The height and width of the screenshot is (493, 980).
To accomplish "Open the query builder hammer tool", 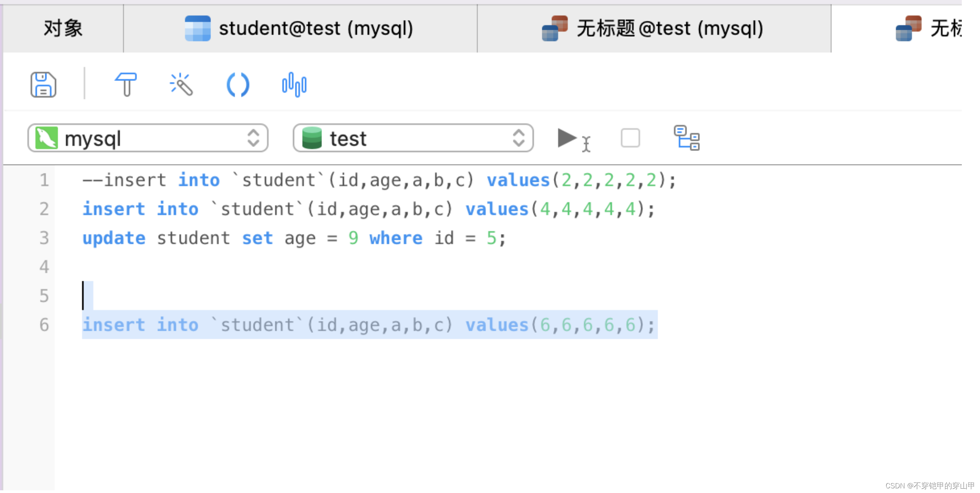I will [x=125, y=84].
